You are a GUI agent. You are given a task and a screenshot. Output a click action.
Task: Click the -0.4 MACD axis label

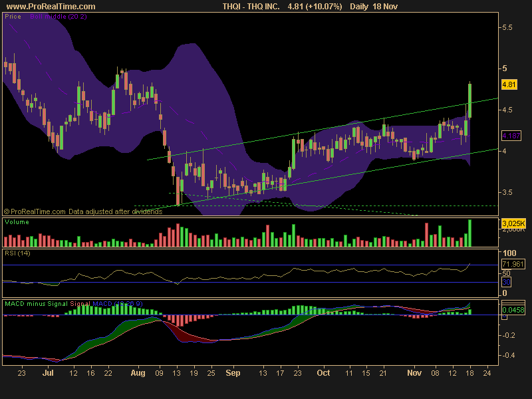coord(507,355)
